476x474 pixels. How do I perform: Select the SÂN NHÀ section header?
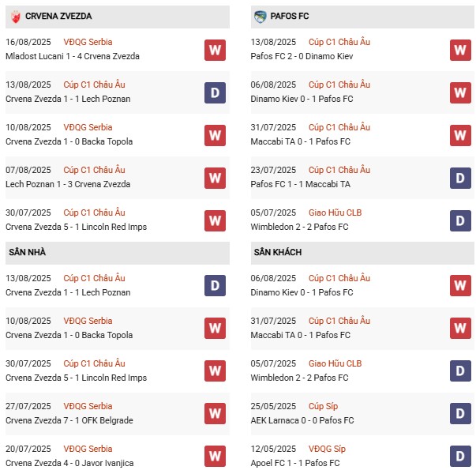[27, 252]
